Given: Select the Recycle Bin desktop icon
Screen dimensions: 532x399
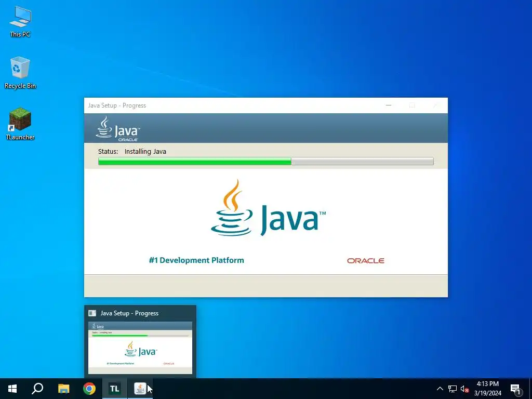Looking at the screenshot, I should click(x=20, y=73).
